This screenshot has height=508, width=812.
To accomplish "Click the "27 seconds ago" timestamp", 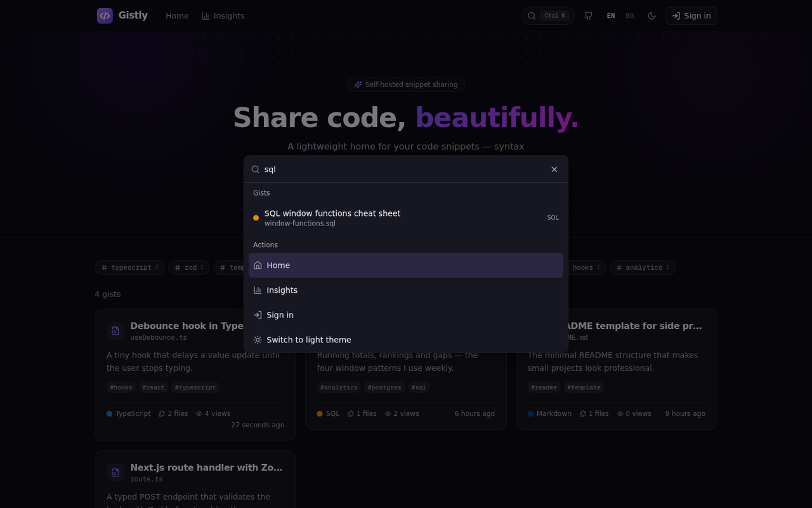I will pos(258,425).
